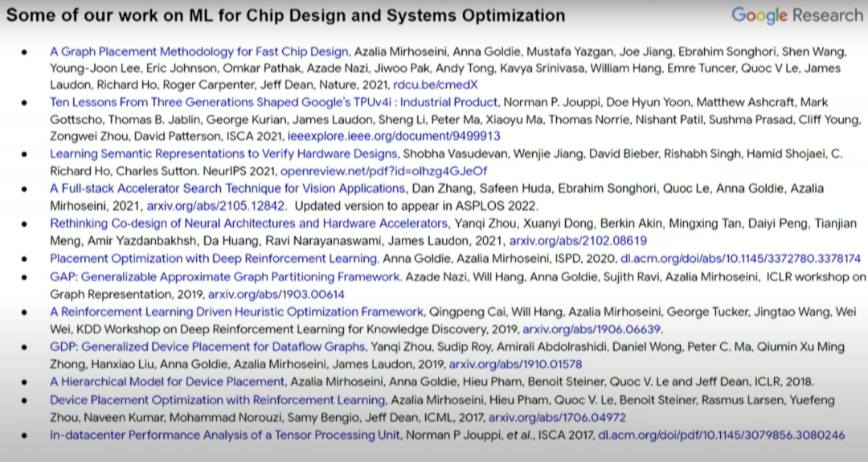Open arxiv.org/abs/2105.12842 link

pos(216,206)
